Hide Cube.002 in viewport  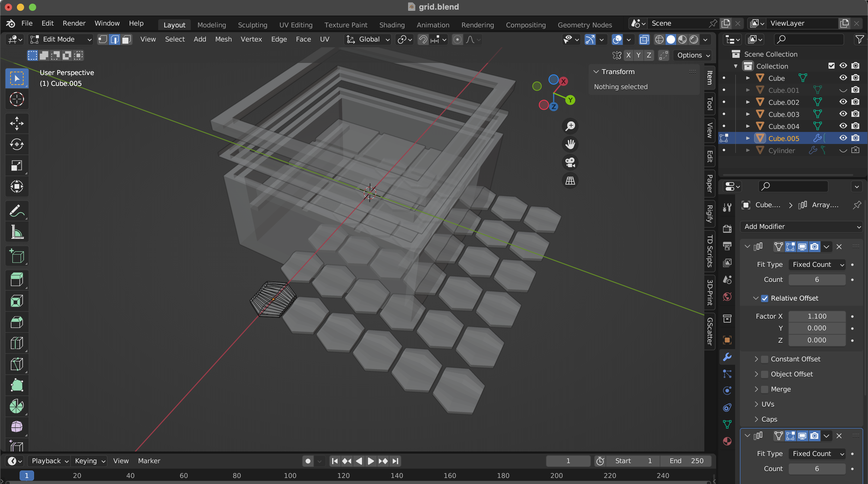[843, 102]
